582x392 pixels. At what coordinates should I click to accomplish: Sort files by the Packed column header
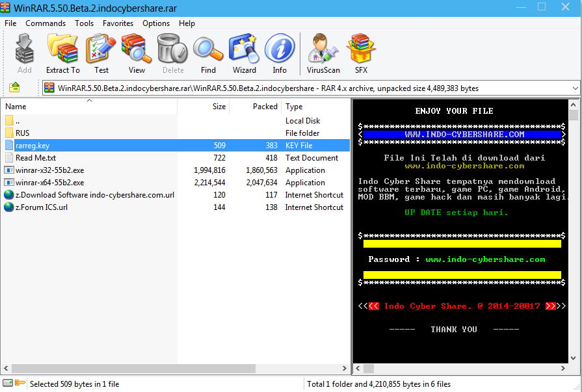coord(256,107)
